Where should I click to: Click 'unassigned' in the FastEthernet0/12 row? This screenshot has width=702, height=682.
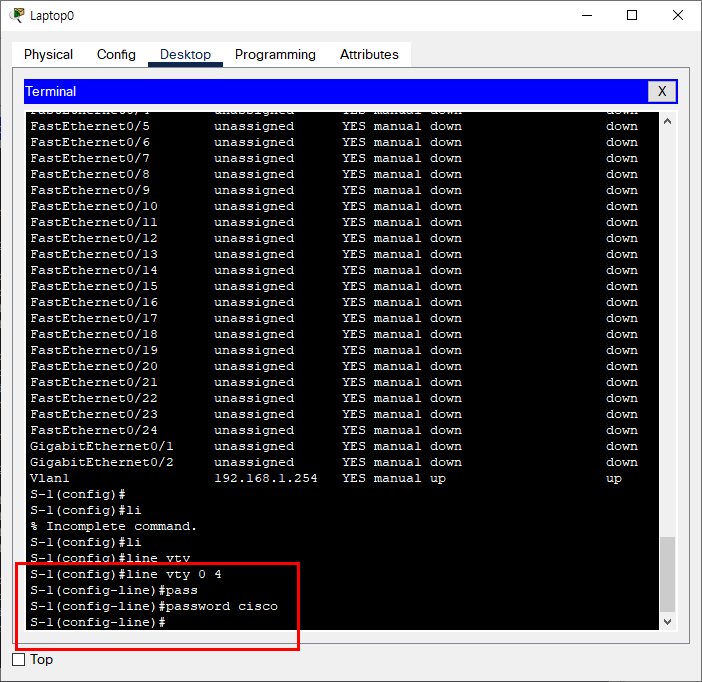(x=254, y=238)
